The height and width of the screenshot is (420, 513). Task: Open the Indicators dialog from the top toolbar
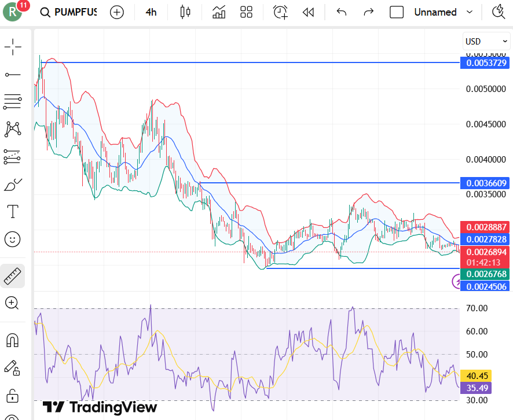point(218,12)
